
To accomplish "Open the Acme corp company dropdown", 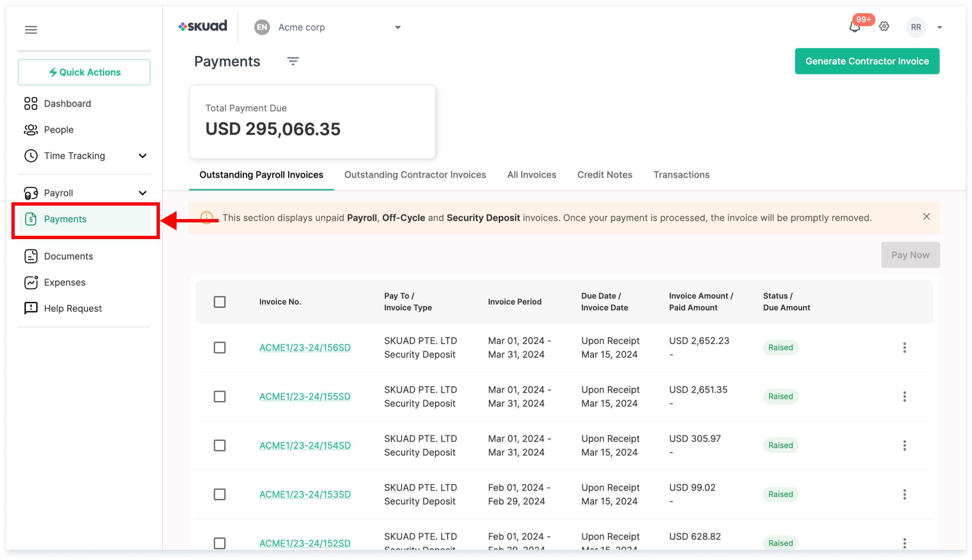I will (x=397, y=27).
